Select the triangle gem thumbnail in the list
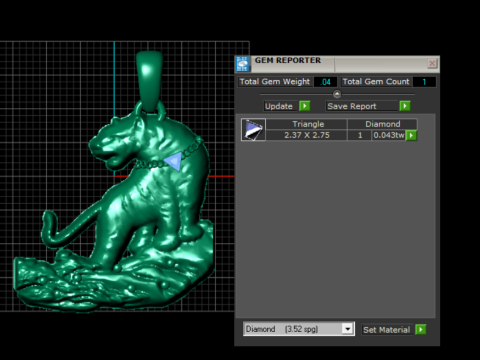The image size is (480, 360). click(253, 130)
